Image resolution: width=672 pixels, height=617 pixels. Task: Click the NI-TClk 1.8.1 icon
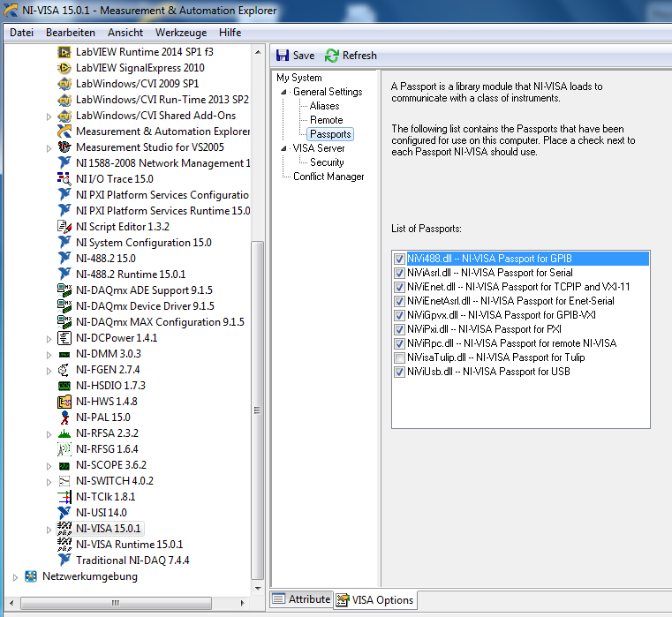(64, 497)
